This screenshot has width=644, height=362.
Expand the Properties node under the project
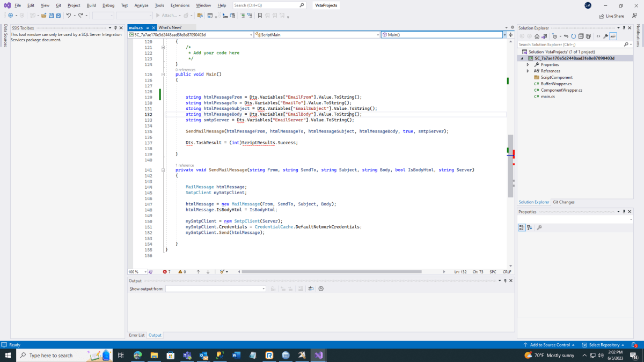528,64
